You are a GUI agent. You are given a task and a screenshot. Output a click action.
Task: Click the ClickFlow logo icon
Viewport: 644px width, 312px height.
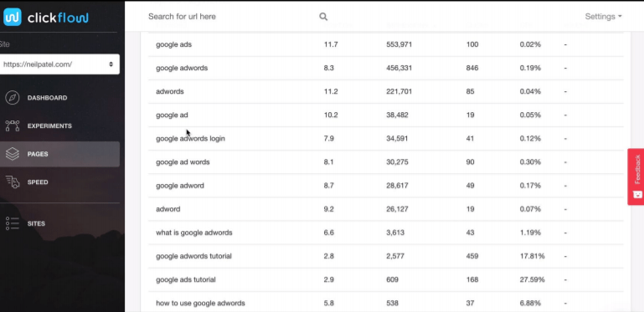12,18
